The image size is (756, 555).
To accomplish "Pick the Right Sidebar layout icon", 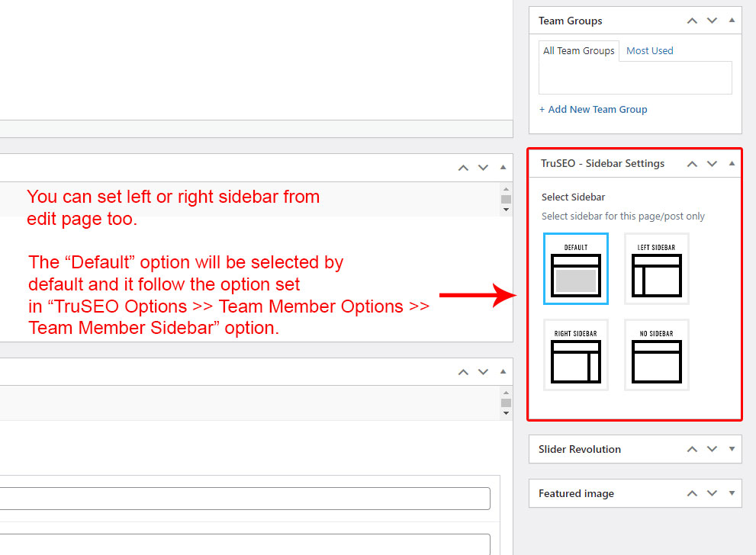I will pos(576,355).
